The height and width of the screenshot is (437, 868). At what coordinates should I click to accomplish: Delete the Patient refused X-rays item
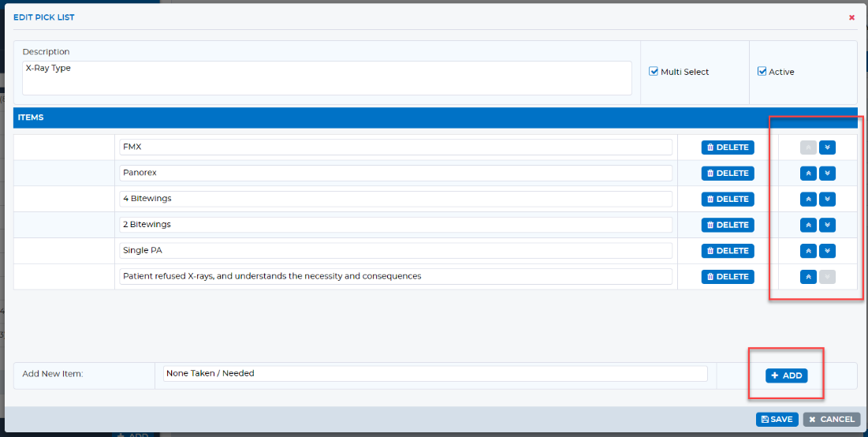click(x=728, y=276)
